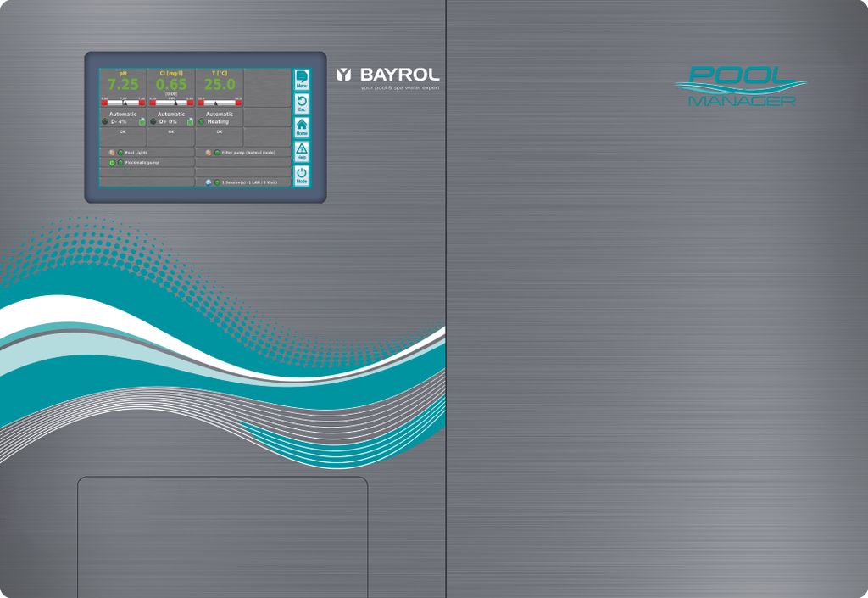Viewport: 868px width, 598px height.
Task: Click the globe icon in sessions row
Action: pos(209,182)
